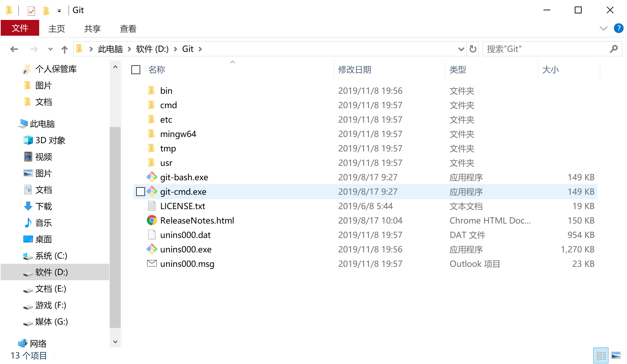627x364 pixels.
Task: Click the navigation pane scrollbar thumb
Action: (x=115, y=227)
